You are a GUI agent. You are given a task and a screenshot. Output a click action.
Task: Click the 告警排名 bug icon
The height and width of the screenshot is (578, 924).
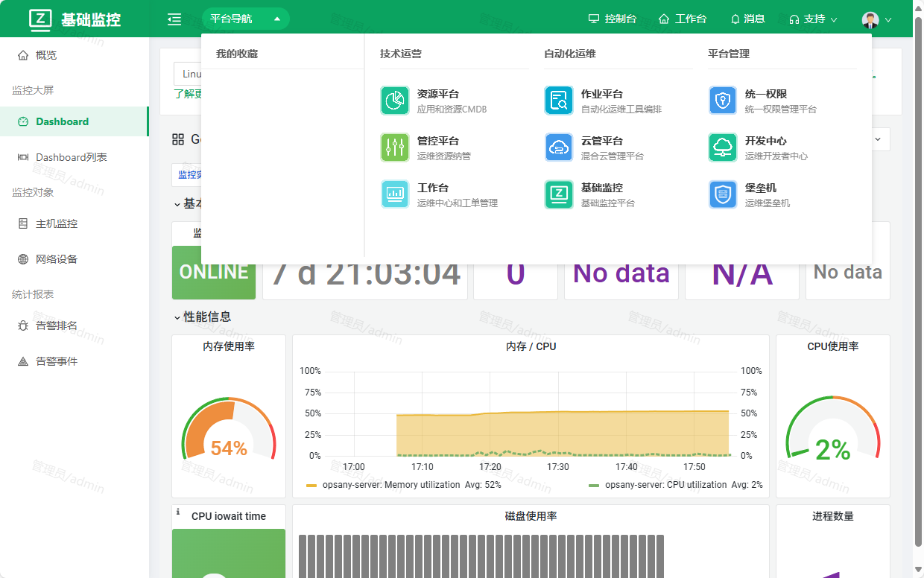pyautogui.click(x=23, y=325)
